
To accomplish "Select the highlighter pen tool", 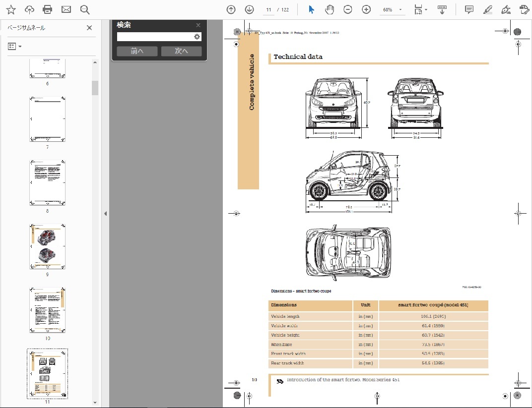I will click(487, 9).
